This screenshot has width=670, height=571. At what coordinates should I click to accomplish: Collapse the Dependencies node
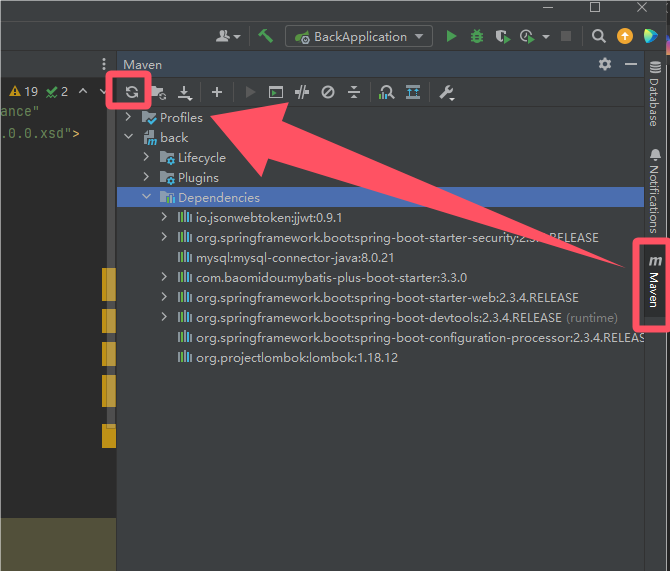146,197
